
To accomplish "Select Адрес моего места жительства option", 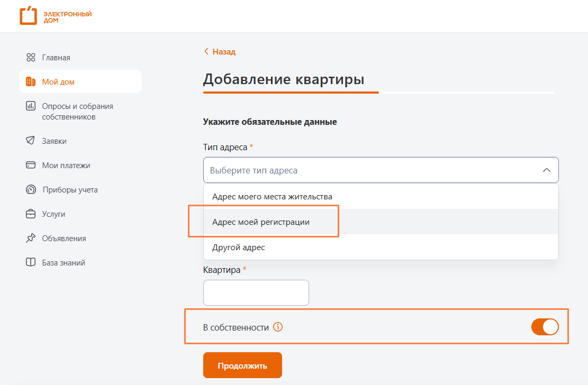I will tap(272, 197).
